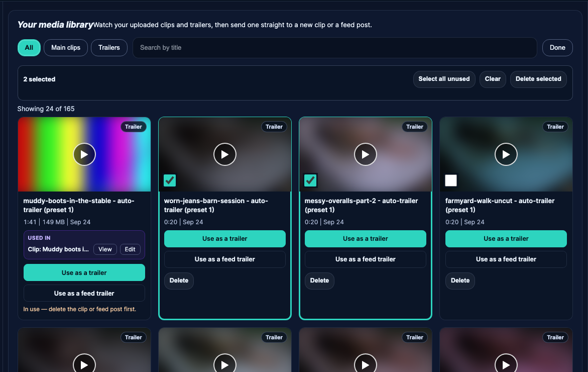
Task: Uncheck the worn-jeans-barn-session selection checkbox
Action: [170, 180]
